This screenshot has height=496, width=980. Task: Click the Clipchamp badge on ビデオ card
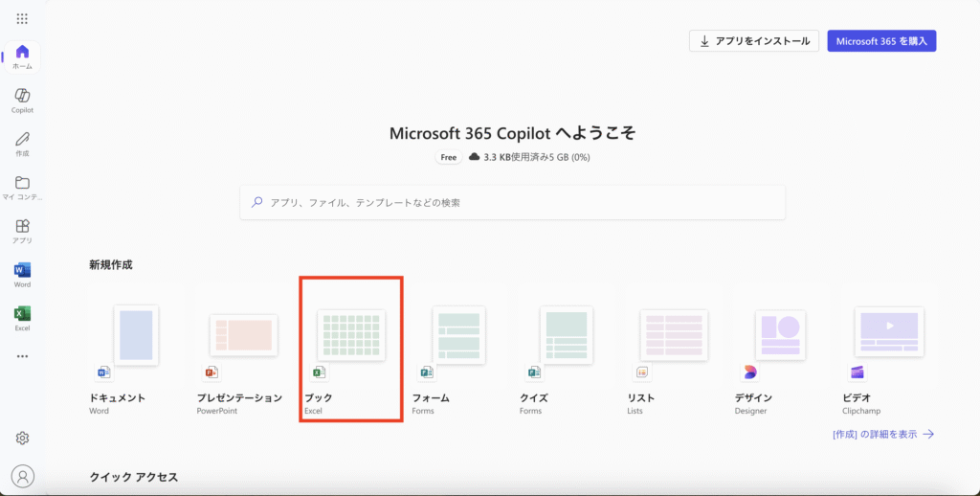click(857, 372)
